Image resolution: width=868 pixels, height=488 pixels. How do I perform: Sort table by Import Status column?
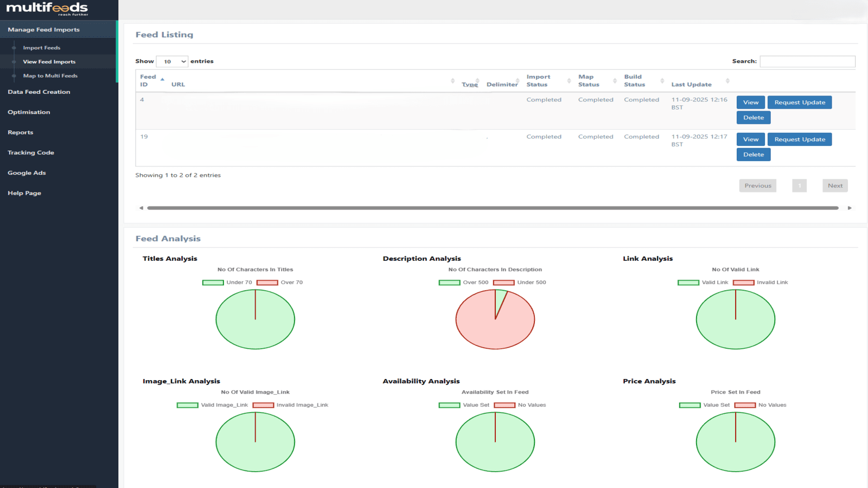pos(548,81)
